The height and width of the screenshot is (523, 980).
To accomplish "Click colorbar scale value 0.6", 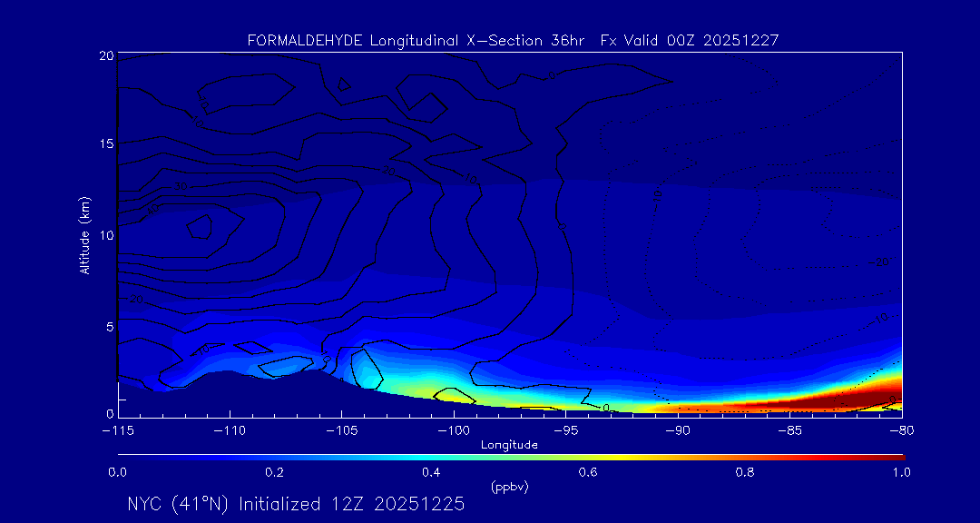I will pyautogui.click(x=587, y=472).
